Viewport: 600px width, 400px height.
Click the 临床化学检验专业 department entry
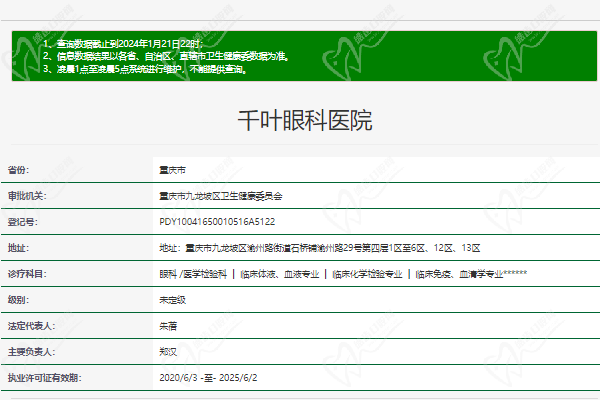pyautogui.click(x=367, y=274)
